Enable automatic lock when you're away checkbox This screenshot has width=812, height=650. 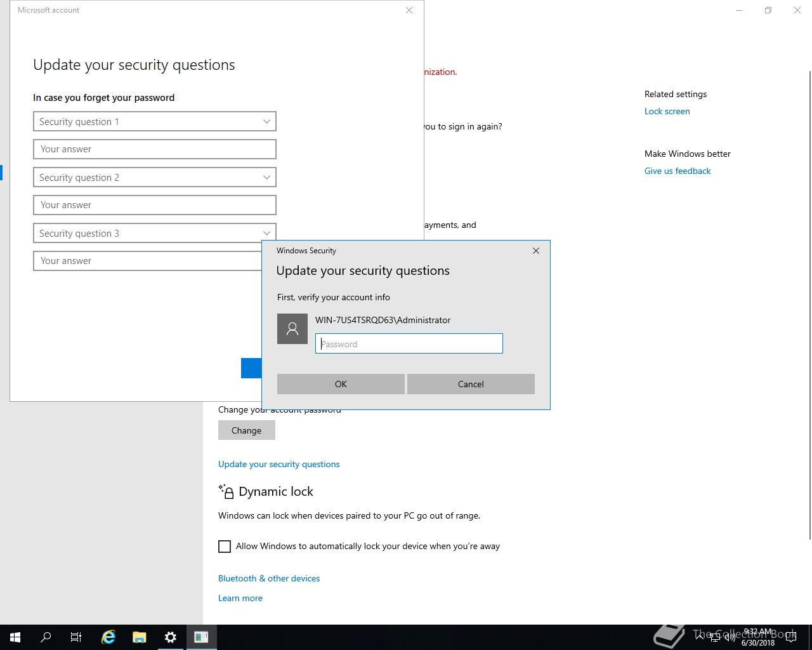[225, 547]
